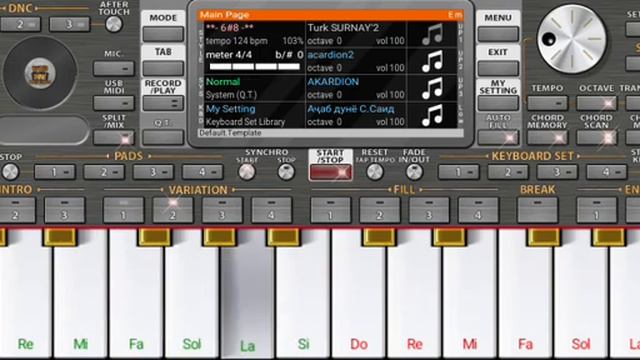Screen dimensions: 640x360
Task: Toggle CHORD SCAN button
Action: (596, 138)
